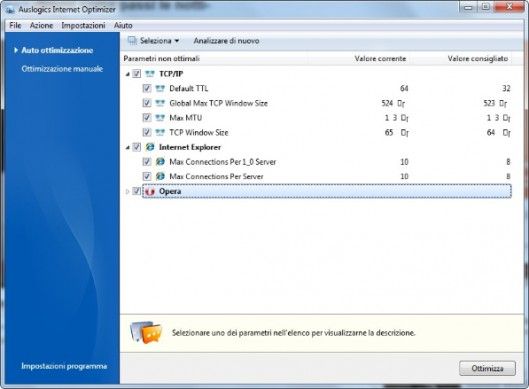Click the Internet Explorer category icon

coord(149,147)
